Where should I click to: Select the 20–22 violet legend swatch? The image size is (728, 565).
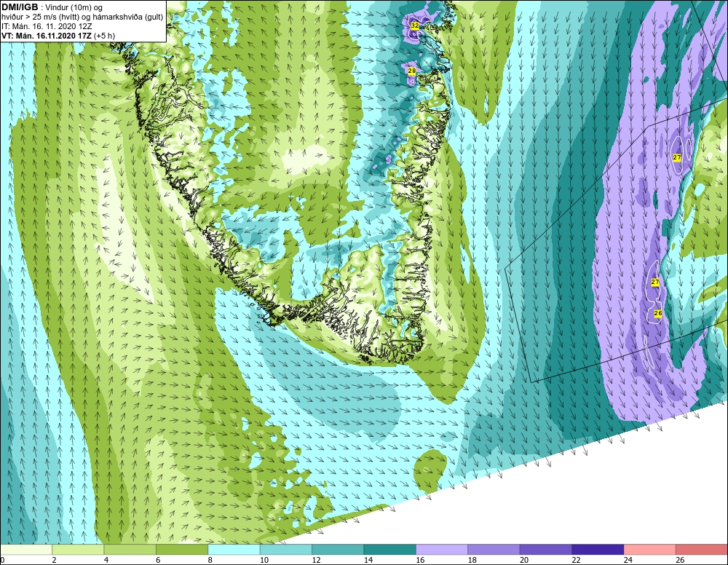point(546,550)
